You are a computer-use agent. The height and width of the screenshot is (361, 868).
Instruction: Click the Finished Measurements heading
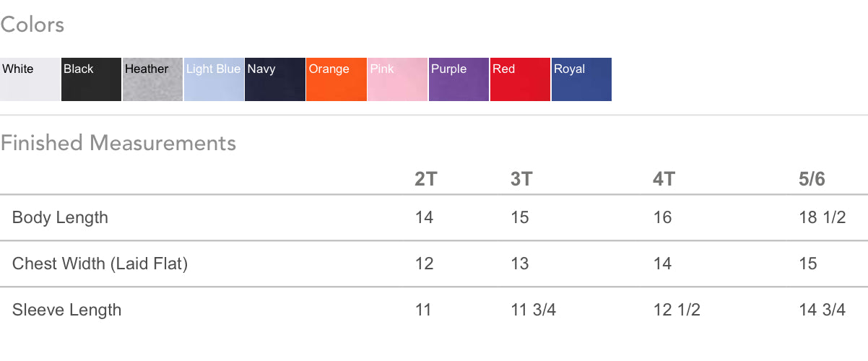tap(118, 143)
